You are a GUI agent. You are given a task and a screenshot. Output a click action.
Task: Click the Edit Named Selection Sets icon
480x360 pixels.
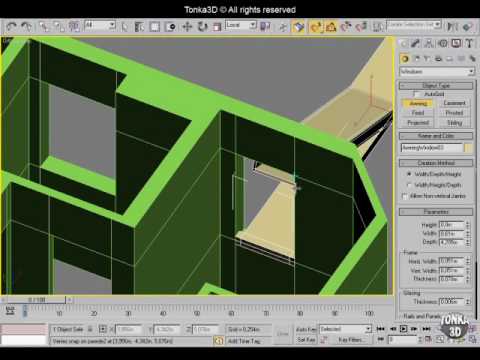378,27
